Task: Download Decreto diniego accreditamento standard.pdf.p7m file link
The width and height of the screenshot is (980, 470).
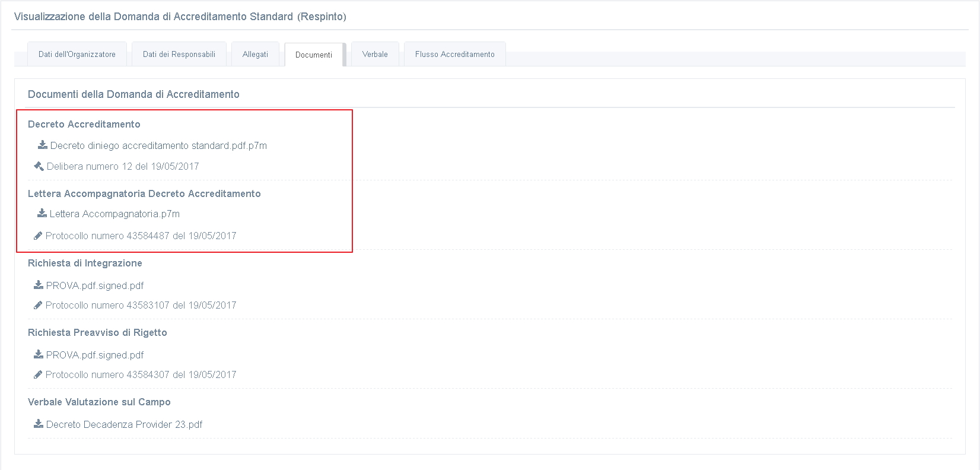Action: [158, 145]
